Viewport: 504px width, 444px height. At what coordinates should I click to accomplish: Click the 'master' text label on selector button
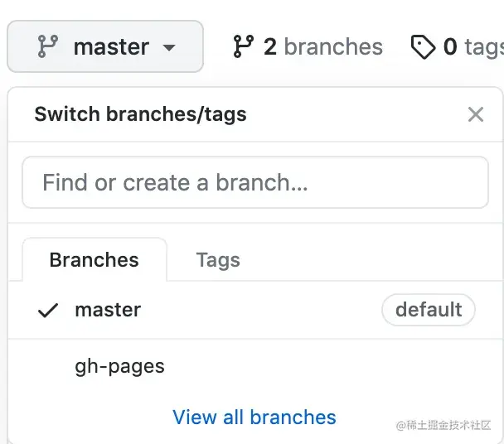point(111,47)
